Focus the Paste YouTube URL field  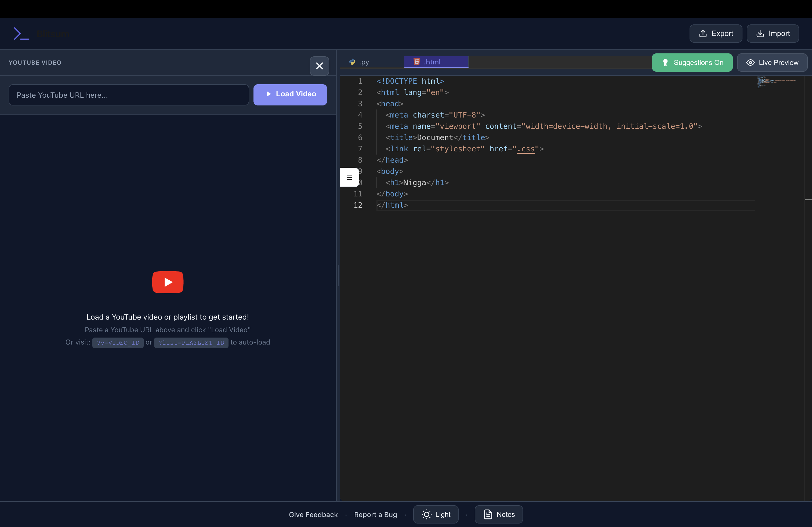click(x=129, y=95)
